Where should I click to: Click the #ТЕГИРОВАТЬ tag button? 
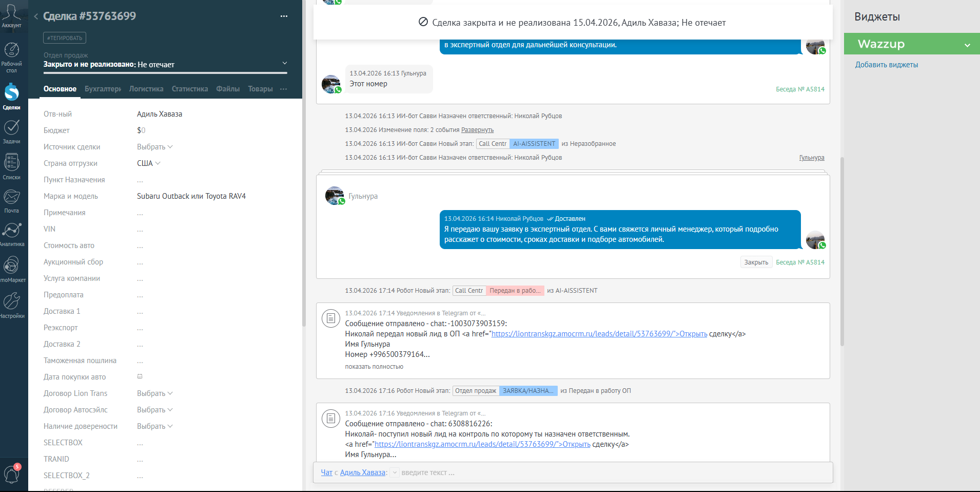(65, 38)
